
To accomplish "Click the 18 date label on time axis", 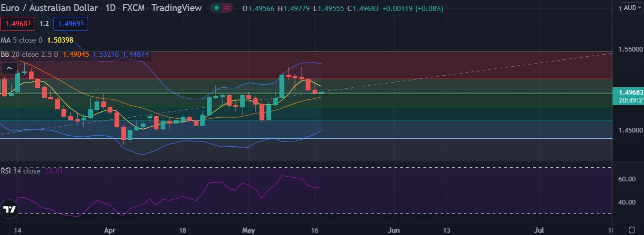I will pyautogui.click(x=183, y=230).
